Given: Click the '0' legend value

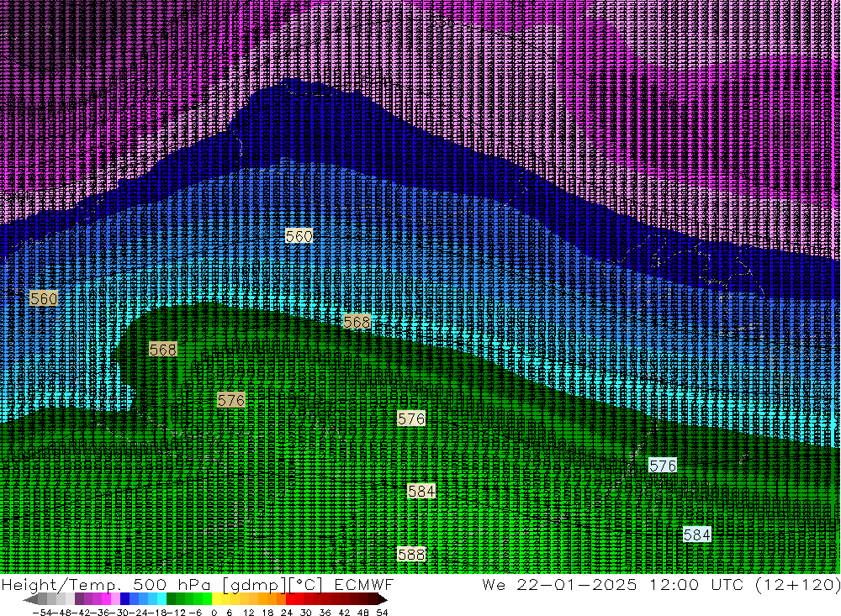Looking at the screenshot, I should pos(214,613).
